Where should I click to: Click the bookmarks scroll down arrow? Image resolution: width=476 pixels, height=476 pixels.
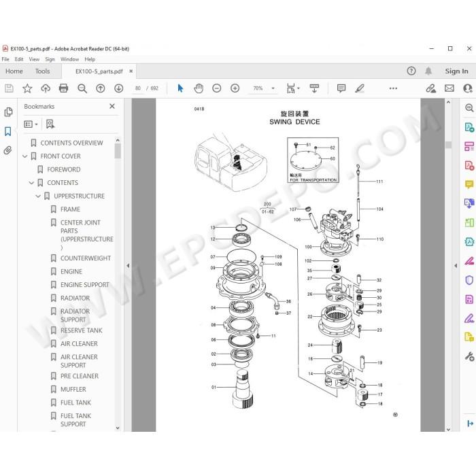click(x=118, y=428)
